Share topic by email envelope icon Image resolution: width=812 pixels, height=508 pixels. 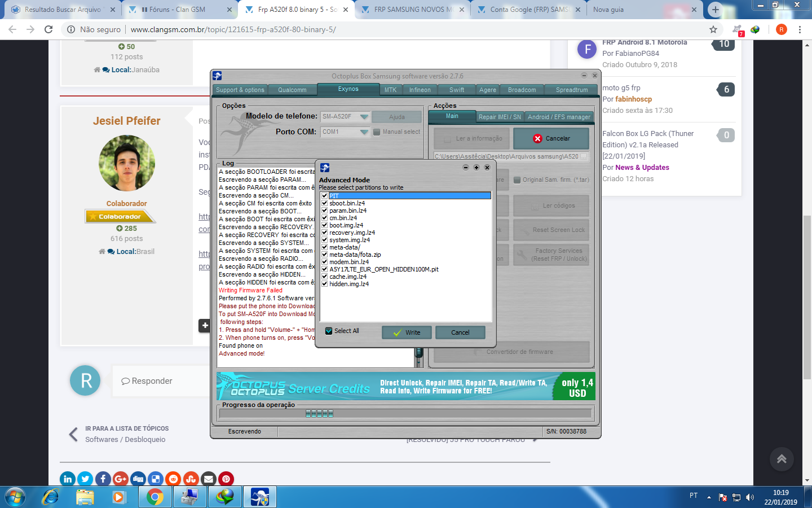click(x=209, y=479)
